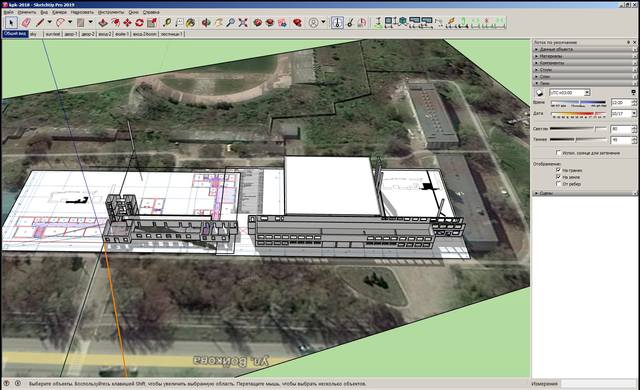Image resolution: width=640 pixels, height=390 pixels.
Task: Expand the Материалы panel
Action: pyautogui.click(x=585, y=56)
